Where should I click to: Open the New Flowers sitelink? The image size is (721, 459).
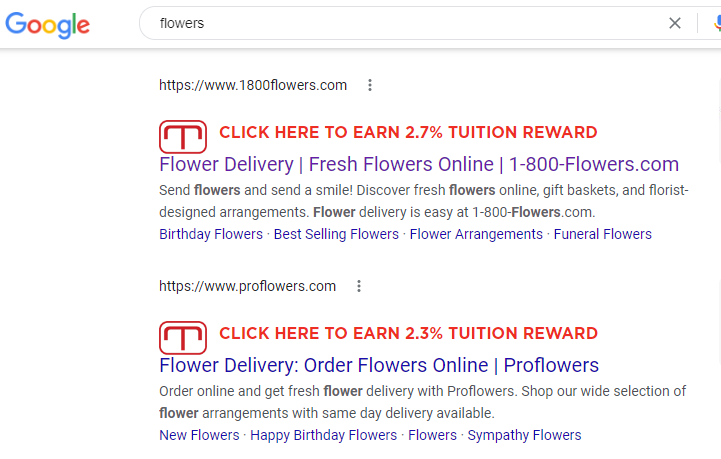click(199, 435)
